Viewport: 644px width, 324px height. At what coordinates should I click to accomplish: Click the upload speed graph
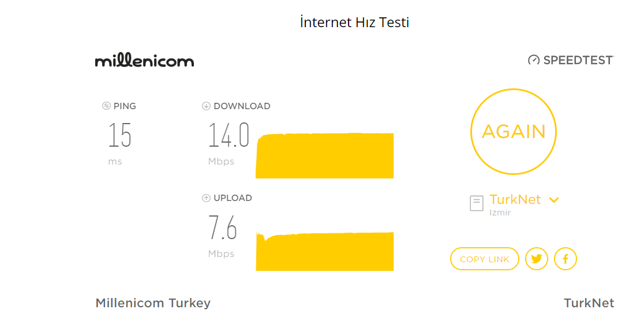[324, 251]
